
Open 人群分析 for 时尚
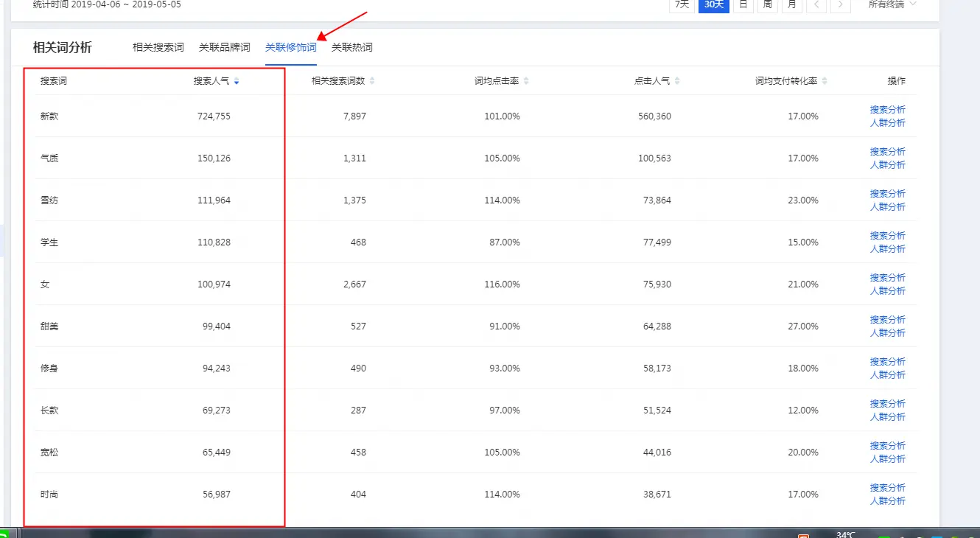[x=888, y=501]
